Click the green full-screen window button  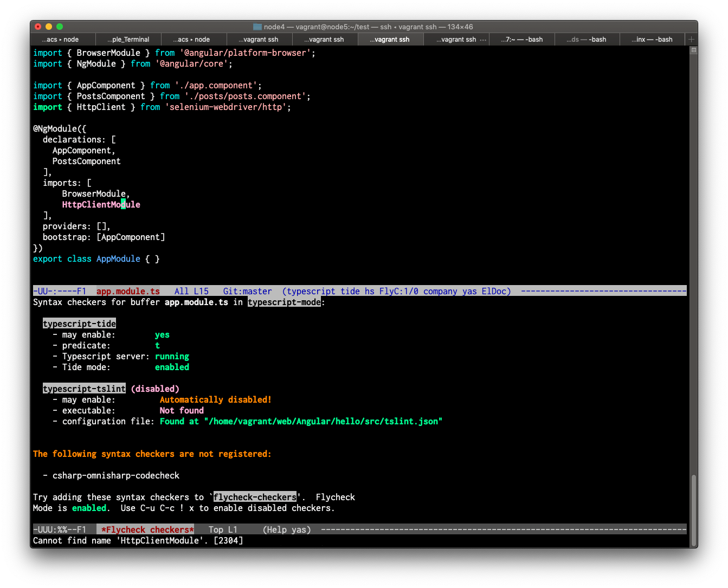coord(60,27)
